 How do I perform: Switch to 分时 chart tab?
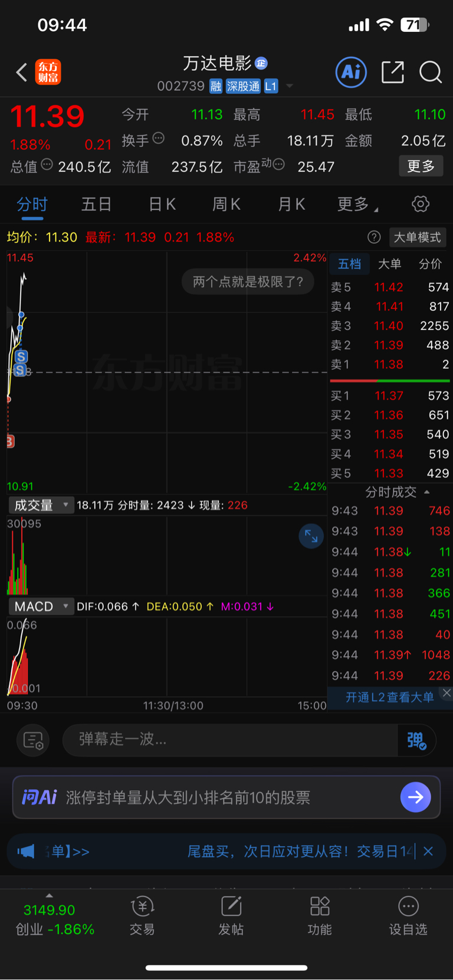tap(32, 204)
